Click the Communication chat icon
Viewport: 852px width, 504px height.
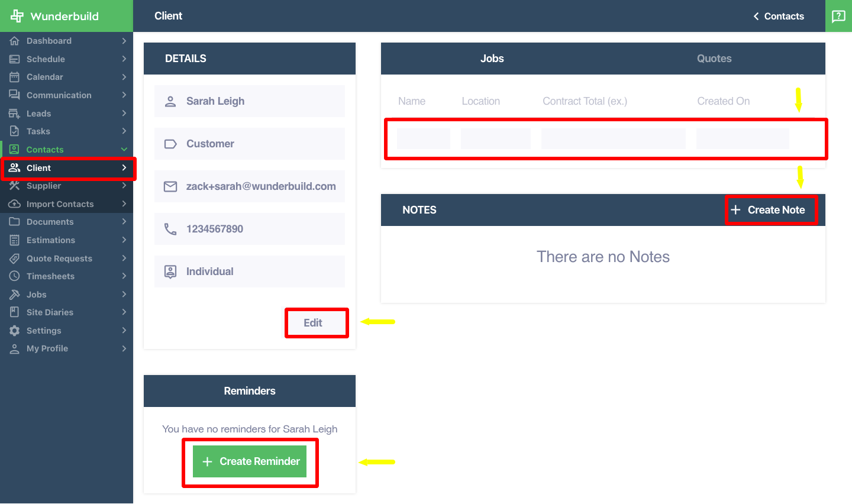15,95
